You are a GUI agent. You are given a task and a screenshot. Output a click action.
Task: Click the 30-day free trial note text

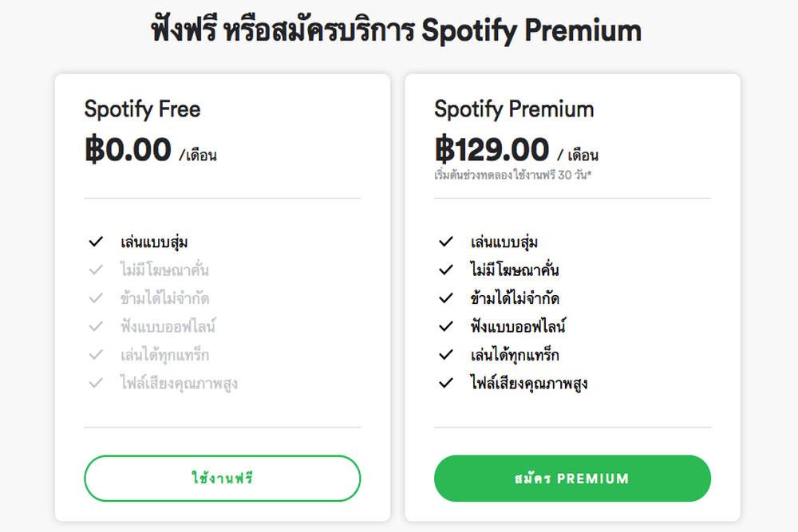pos(512,175)
